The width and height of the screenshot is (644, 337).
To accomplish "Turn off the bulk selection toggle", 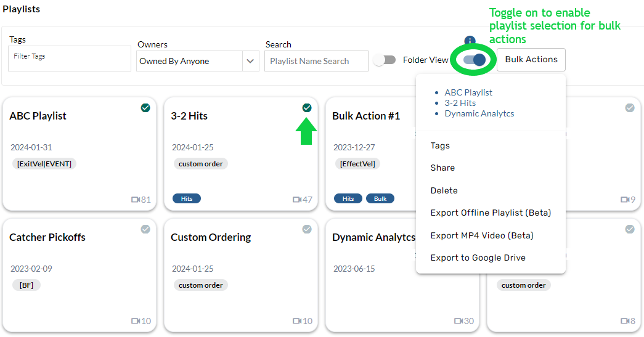I will [475, 60].
